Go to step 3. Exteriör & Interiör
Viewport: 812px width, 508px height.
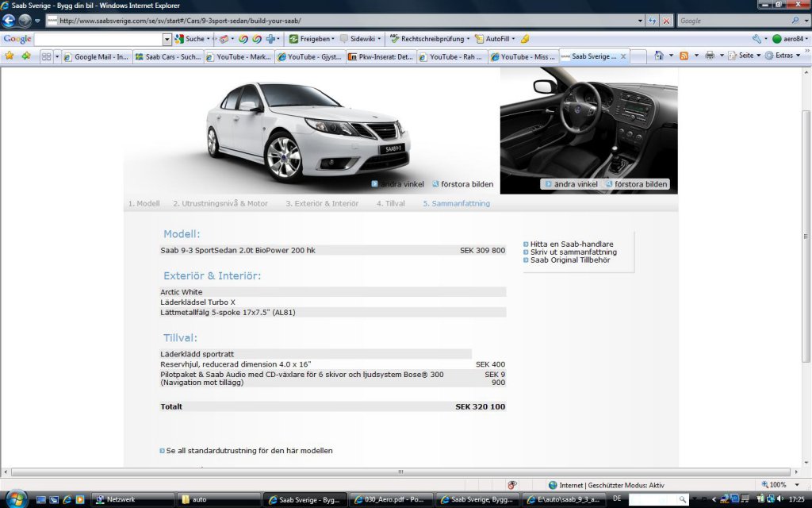coord(322,204)
